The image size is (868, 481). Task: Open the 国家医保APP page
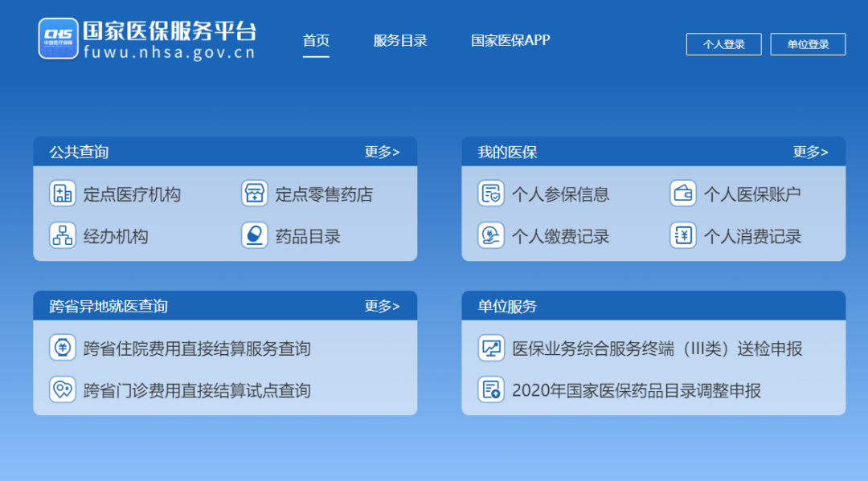(x=510, y=40)
